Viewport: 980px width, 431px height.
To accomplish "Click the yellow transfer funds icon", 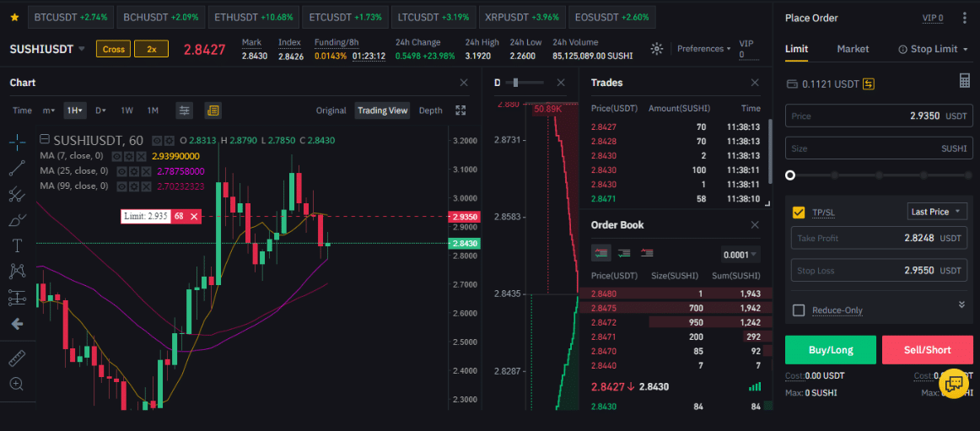I will (x=868, y=84).
